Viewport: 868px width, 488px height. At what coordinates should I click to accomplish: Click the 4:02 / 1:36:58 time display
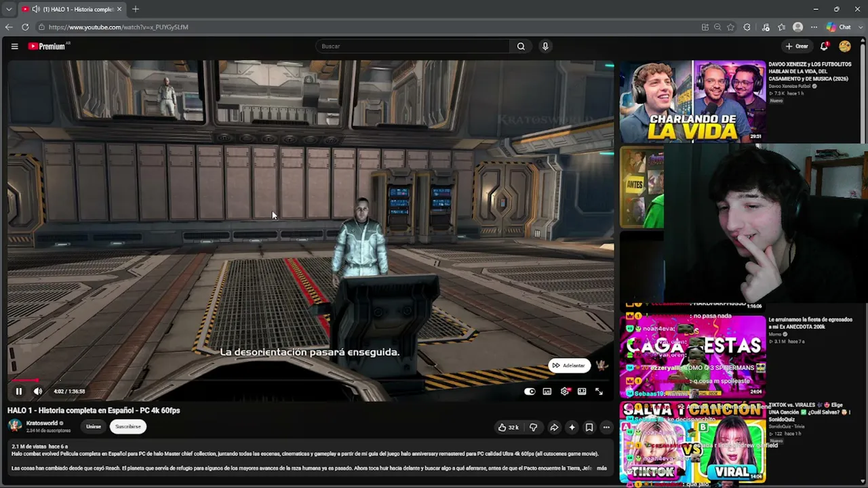point(69,391)
